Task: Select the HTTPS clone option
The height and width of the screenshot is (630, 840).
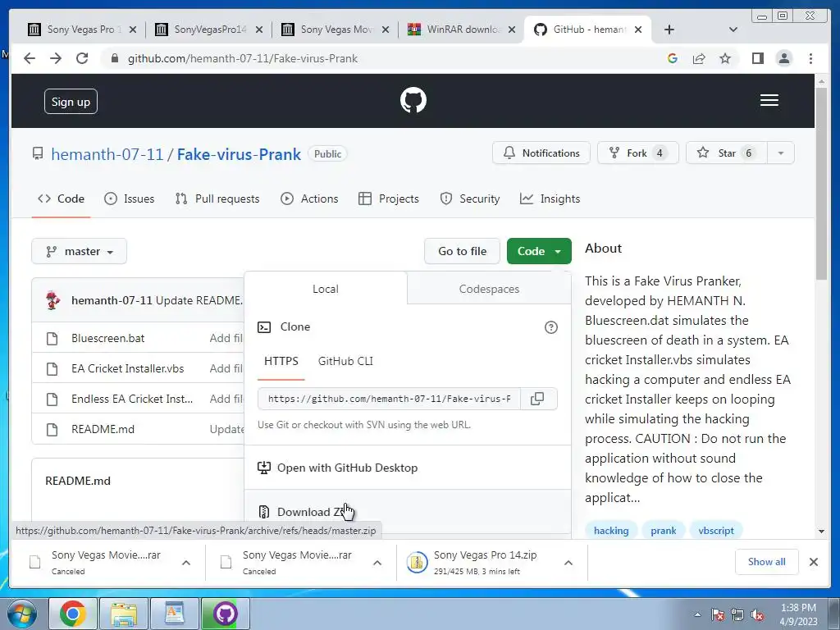Action: click(281, 361)
